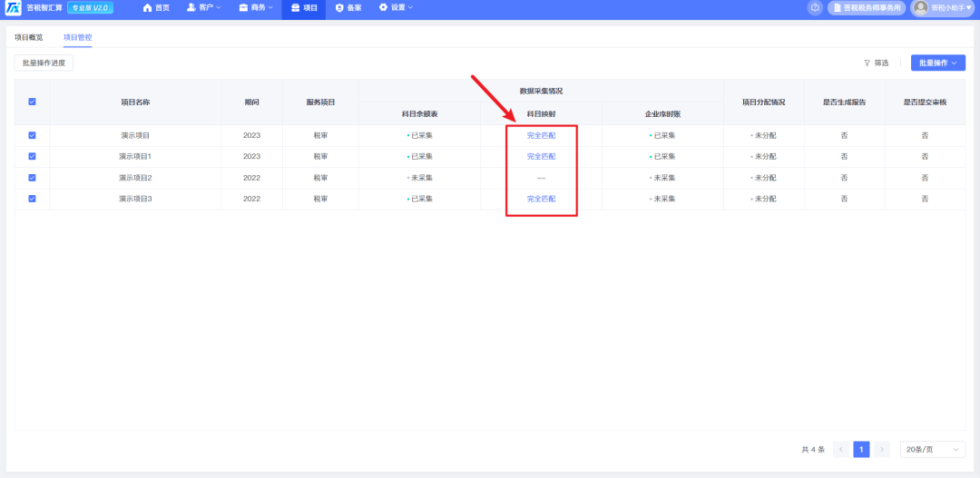980x478 pixels.
Task: Click the 服务项目 column header
Action: click(320, 102)
